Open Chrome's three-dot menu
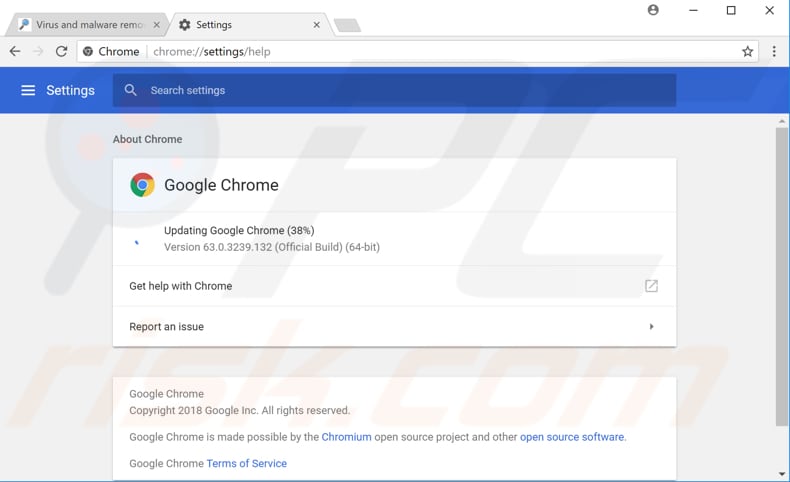The image size is (790, 482). coord(774,51)
